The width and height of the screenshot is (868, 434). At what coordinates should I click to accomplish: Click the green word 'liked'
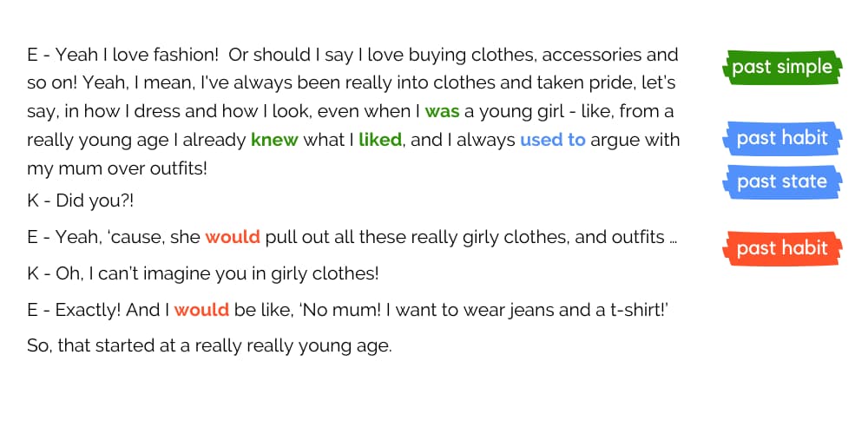379,140
